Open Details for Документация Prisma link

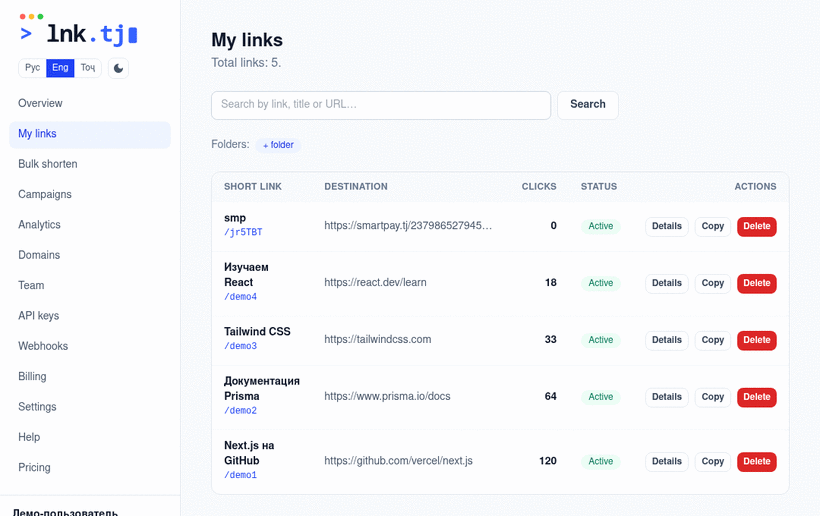point(667,397)
